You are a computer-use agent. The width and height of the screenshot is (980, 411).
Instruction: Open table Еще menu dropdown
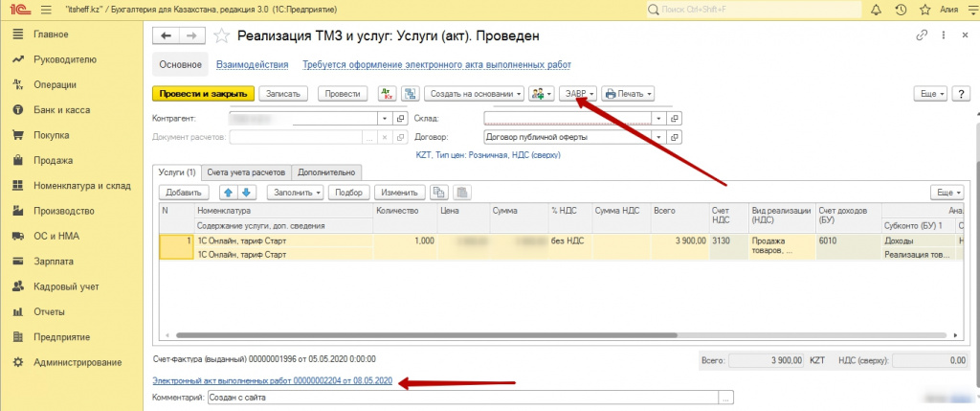(947, 192)
